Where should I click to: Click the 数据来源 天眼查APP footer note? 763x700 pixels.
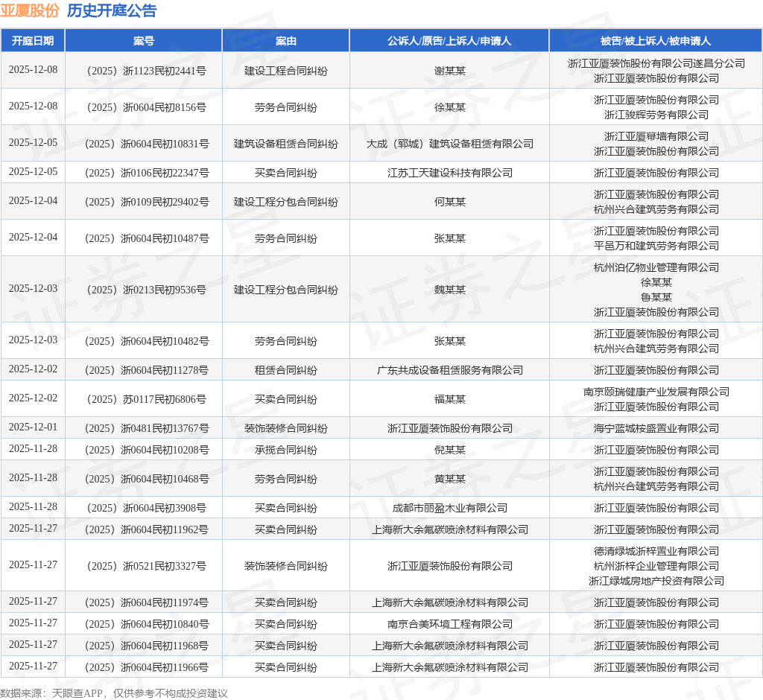[113, 693]
